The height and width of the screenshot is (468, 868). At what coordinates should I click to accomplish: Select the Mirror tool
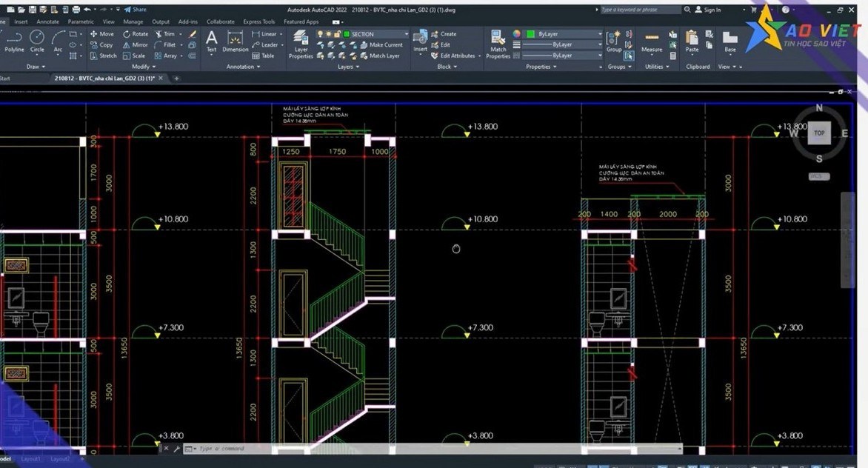click(136, 44)
